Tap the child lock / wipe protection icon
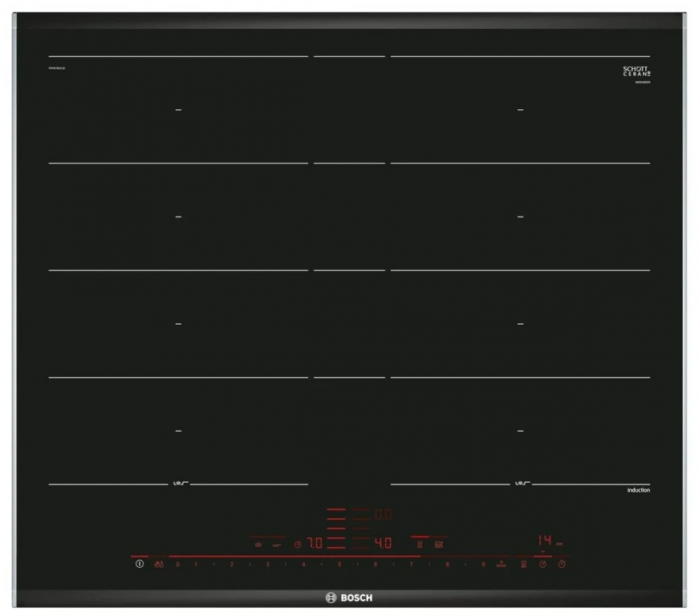This screenshot has height=616, width=699. 159,565
